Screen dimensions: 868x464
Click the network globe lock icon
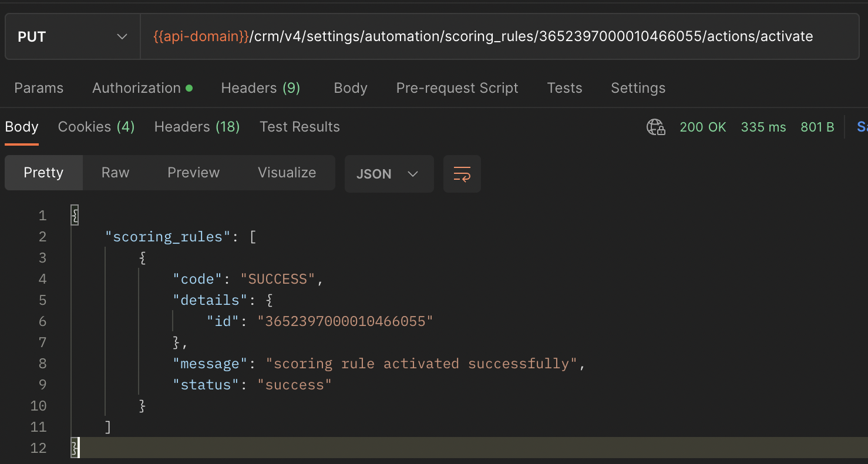pos(655,127)
